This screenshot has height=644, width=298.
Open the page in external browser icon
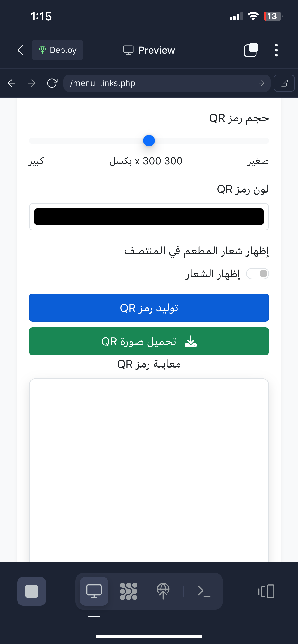(x=284, y=83)
